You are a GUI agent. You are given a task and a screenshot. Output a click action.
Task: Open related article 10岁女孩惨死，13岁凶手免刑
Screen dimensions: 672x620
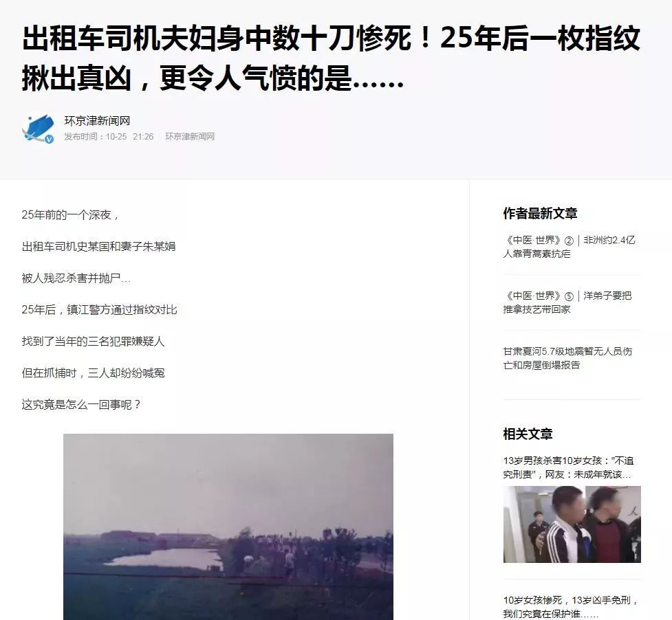coord(570,607)
